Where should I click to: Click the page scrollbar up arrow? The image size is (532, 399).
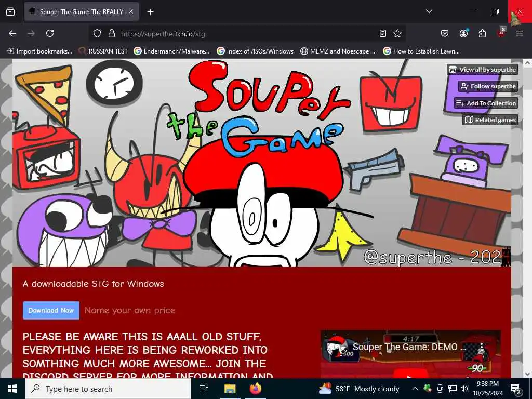click(x=527, y=63)
